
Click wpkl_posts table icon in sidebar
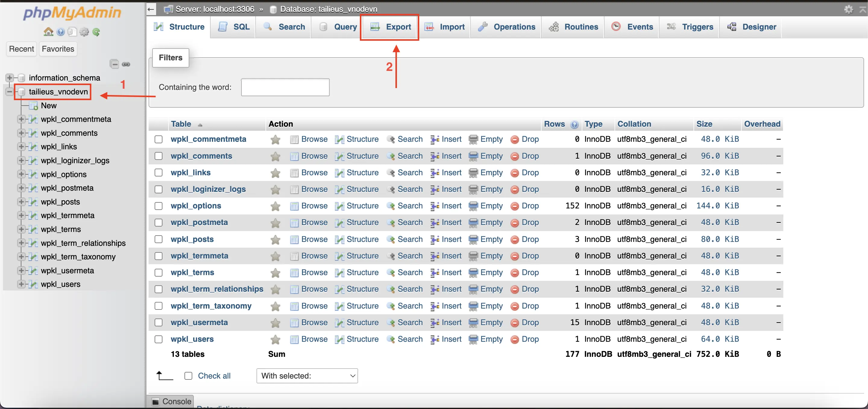(x=33, y=202)
